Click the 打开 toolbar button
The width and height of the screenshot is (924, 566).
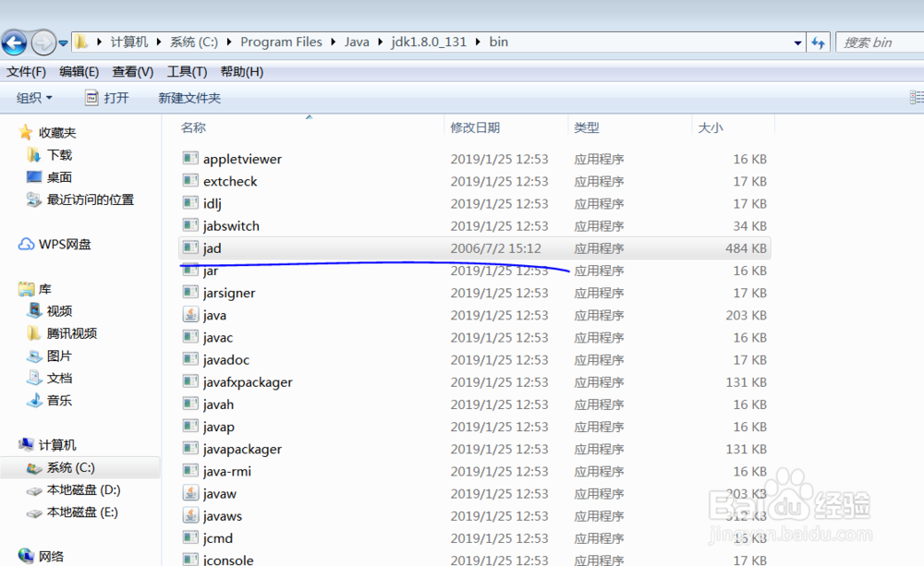coord(106,98)
